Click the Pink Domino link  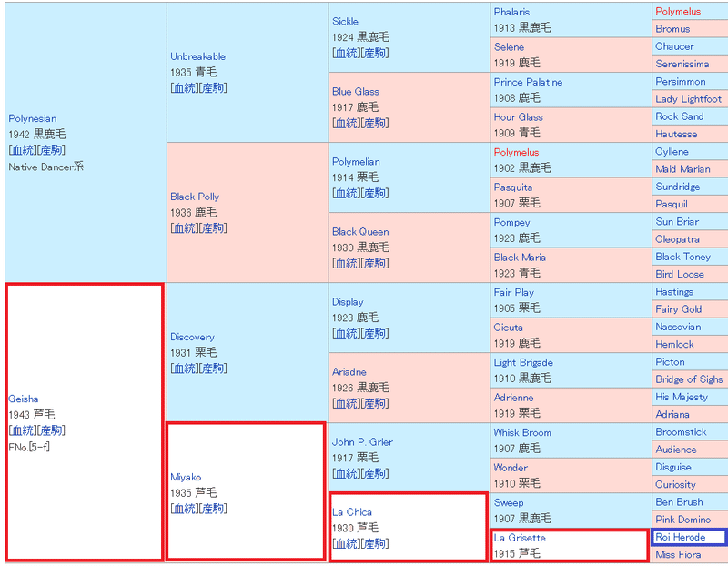[x=683, y=520]
